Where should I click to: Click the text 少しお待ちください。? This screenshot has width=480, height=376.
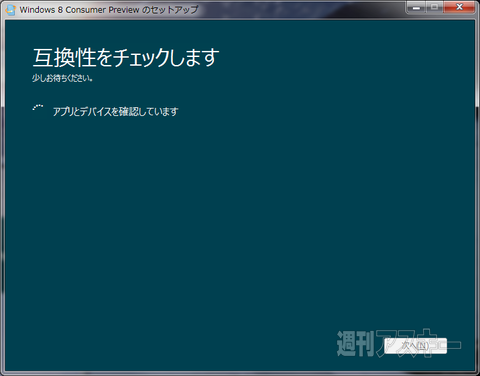point(62,78)
